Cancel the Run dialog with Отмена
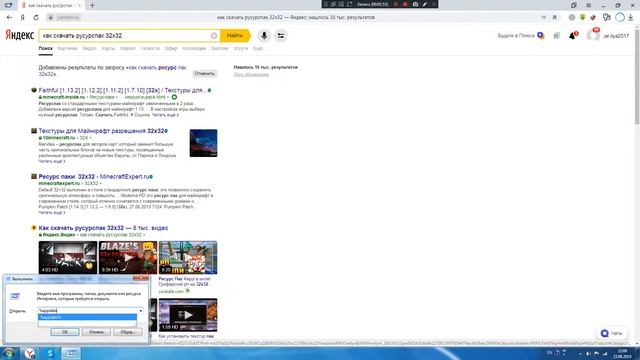Screen dimensions: 640x360 96,332
